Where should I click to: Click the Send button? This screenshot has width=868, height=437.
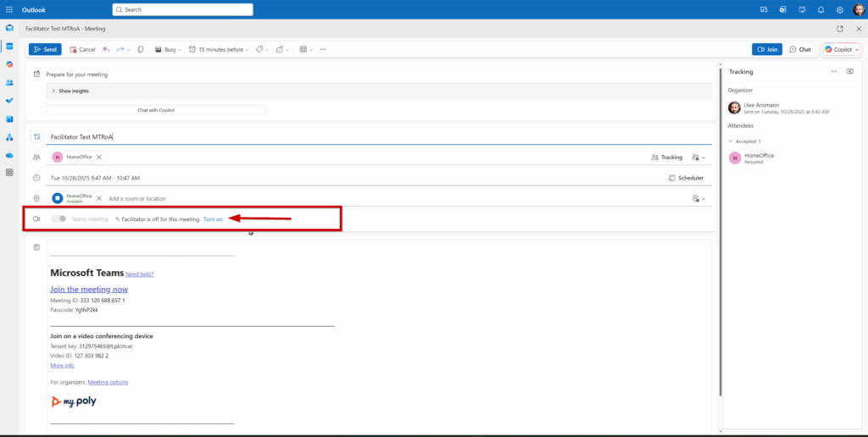[x=44, y=49]
